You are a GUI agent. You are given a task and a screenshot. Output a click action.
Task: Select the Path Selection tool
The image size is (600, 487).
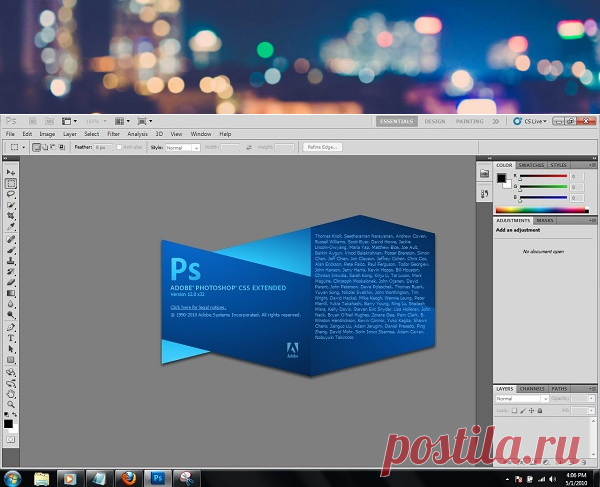click(11, 349)
